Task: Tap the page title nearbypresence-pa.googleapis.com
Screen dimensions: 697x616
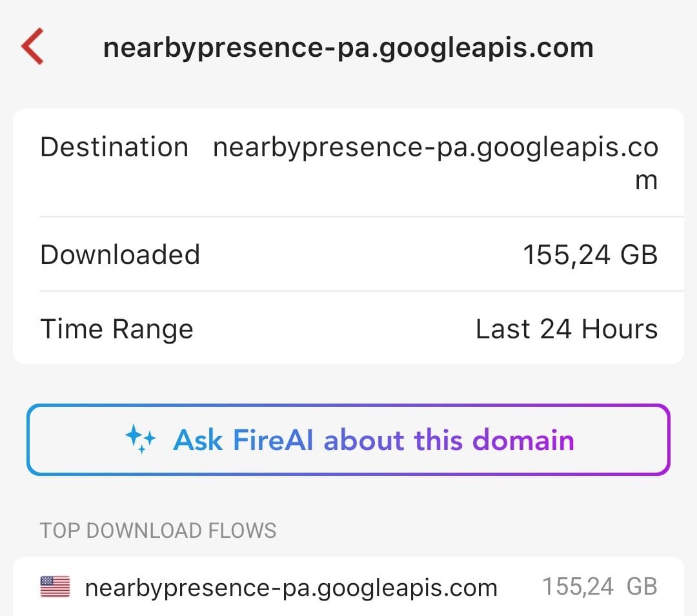Action: tap(348, 48)
